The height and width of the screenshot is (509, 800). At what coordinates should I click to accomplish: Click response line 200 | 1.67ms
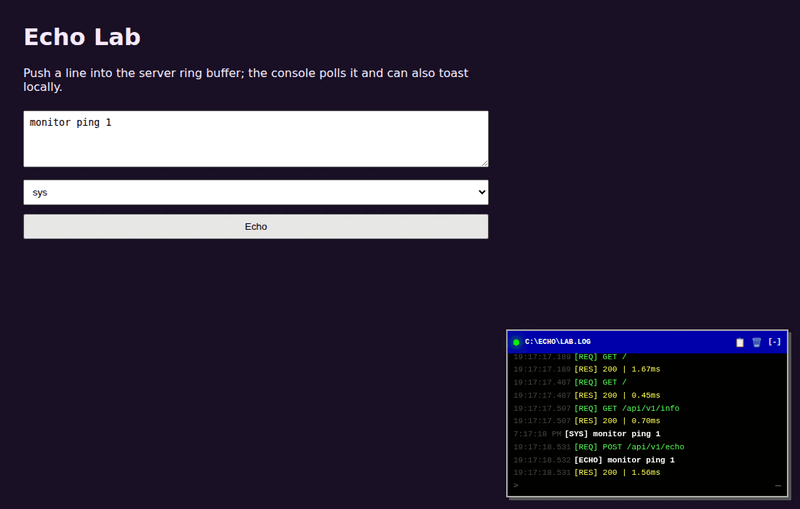pyautogui.click(x=587, y=369)
